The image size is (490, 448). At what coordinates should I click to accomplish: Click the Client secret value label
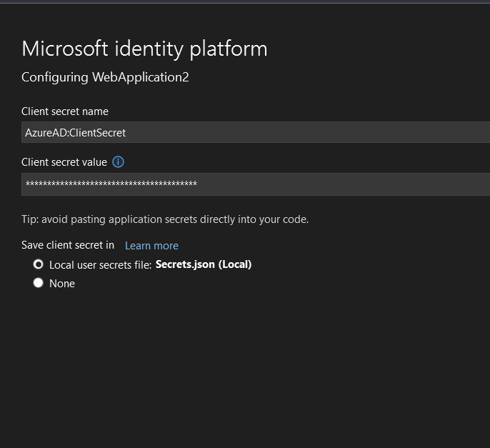coord(64,162)
